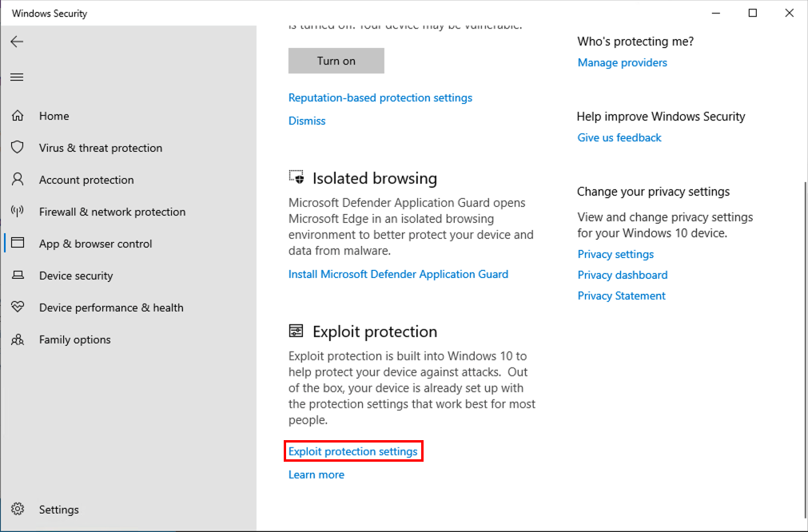Click the Exploit protection section icon
This screenshot has width=808, height=532.
(x=297, y=331)
